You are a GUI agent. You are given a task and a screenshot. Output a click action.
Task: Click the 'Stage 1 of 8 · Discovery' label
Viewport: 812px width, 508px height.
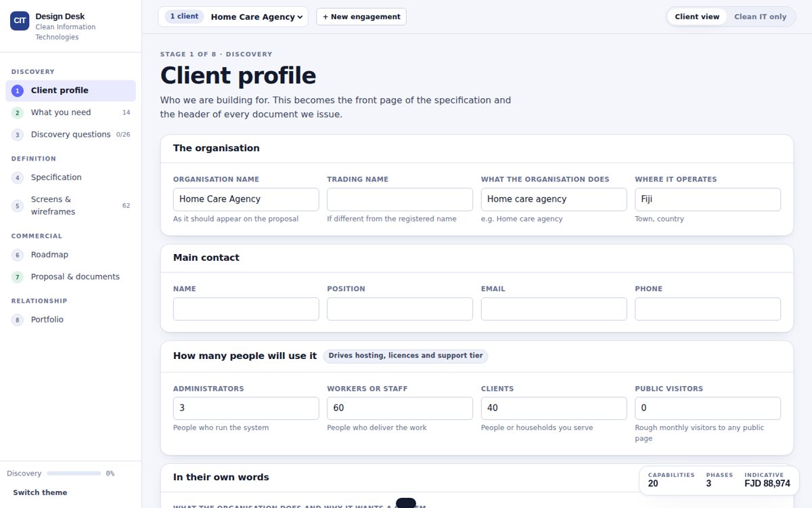click(x=216, y=54)
